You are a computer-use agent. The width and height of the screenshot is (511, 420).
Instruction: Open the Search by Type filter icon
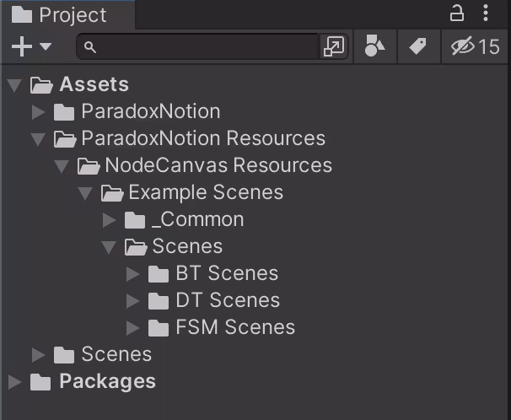point(374,46)
